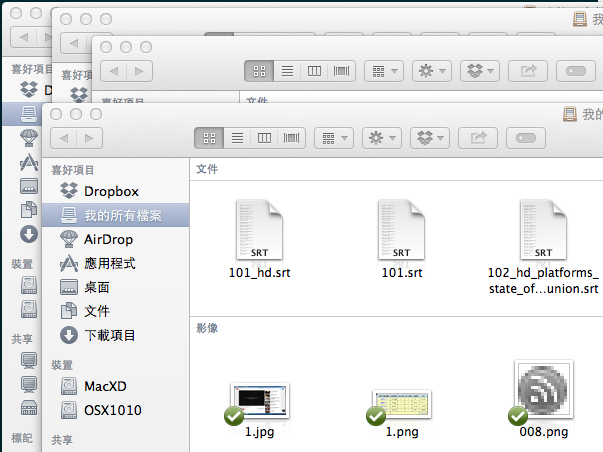Switch front window to icon view
Viewport: 603px width, 452px height.
[210, 137]
